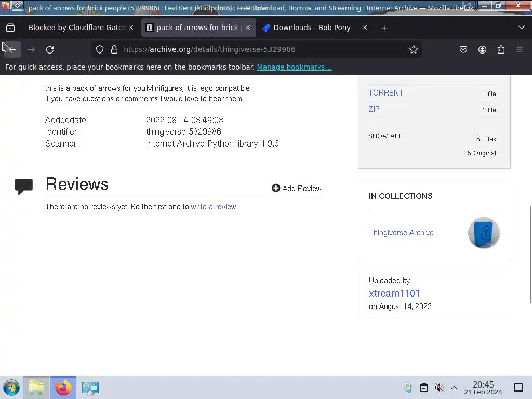The height and width of the screenshot is (399, 532).
Task: Click Thingiverse Archive collection thumbnail
Action: point(484,233)
